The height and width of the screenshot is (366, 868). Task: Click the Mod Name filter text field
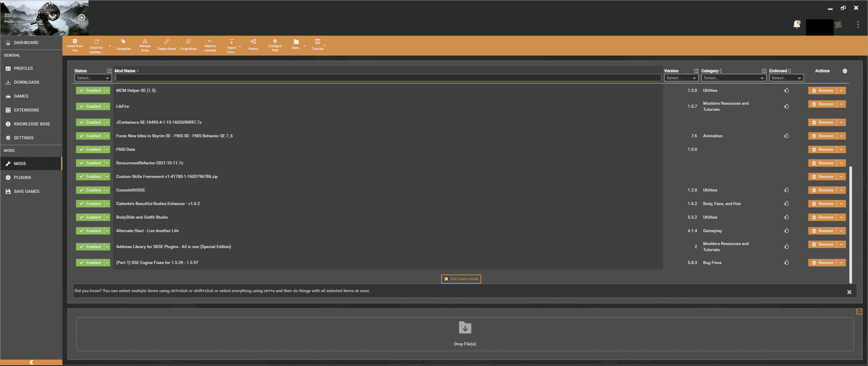click(x=387, y=78)
